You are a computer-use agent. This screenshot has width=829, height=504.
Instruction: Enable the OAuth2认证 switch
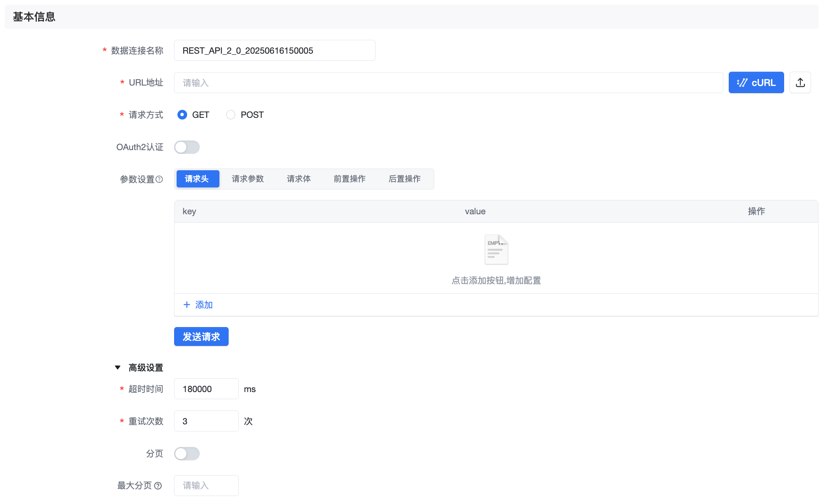pyautogui.click(x=187, y=147)
